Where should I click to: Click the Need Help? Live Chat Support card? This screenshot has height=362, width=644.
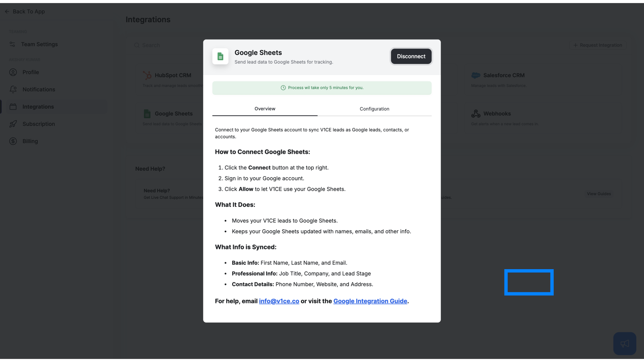click(x=169, y=194)
